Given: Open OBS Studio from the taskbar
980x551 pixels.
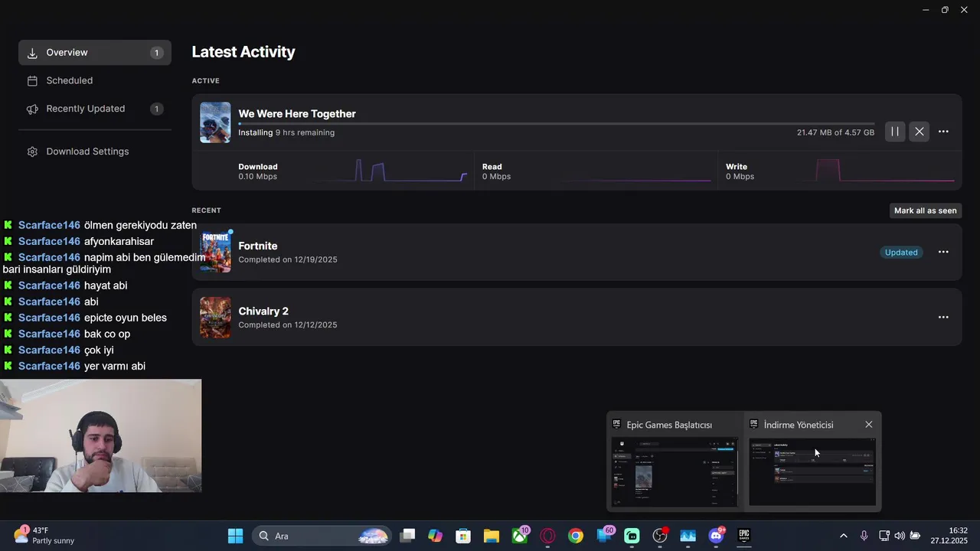Looking at the screenshot, I should tap(660, 536).
